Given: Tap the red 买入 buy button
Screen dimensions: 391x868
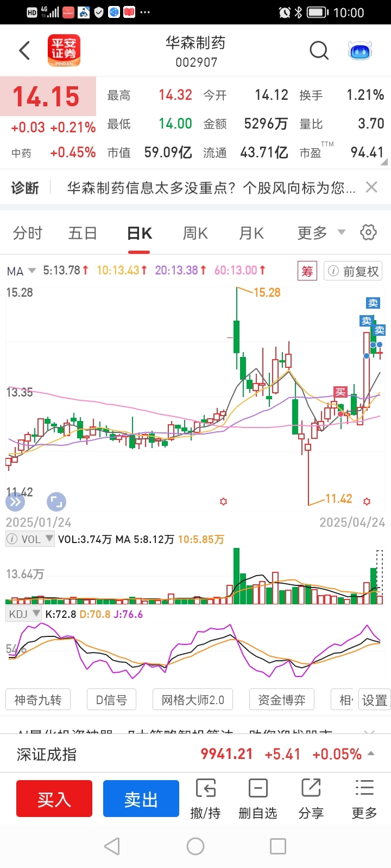Looking at the screenshot, I should 54,799.
